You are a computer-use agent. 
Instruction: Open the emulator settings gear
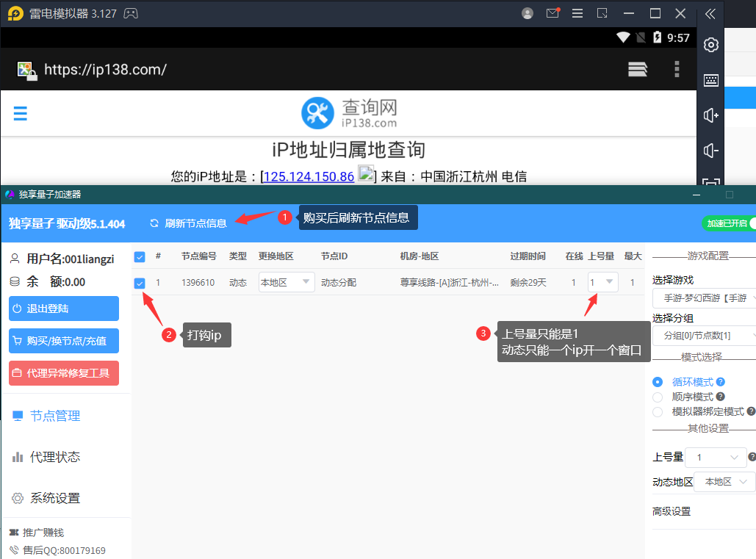710,45
